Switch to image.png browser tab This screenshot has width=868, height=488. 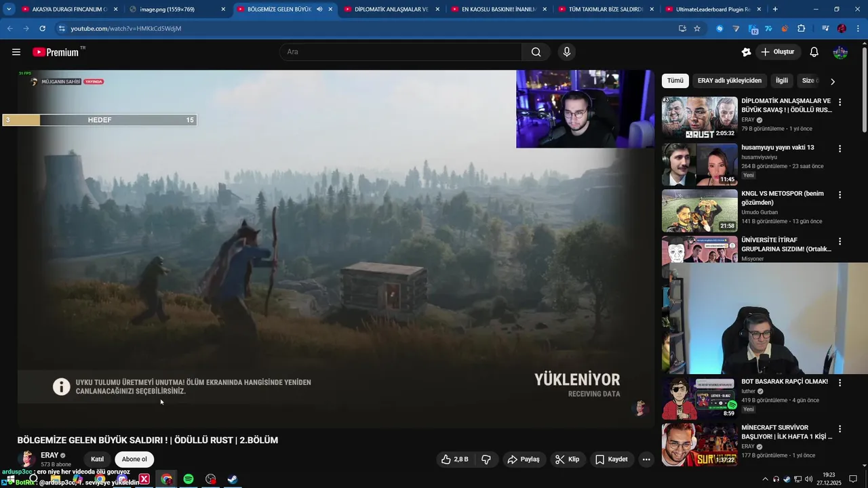178,9
